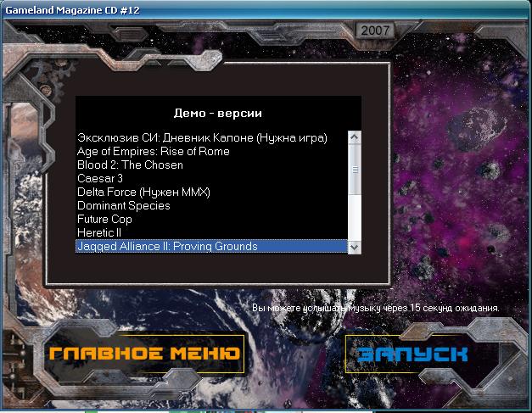Open the ГЛАВНОЕ МЕНЮ button
532x413 pixels.
click(x=144, y=354)
